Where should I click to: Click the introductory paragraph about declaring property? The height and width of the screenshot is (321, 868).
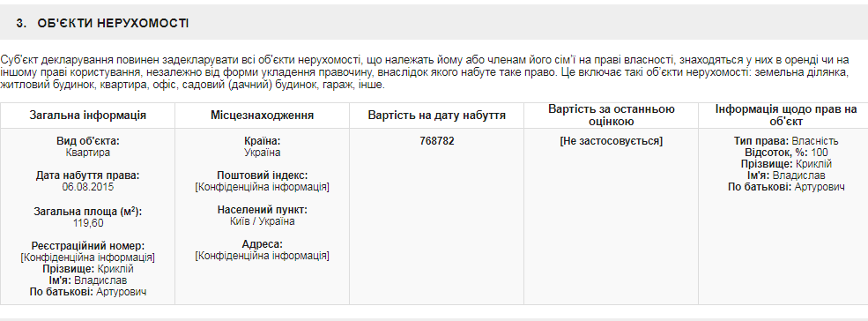pos(425,72)
